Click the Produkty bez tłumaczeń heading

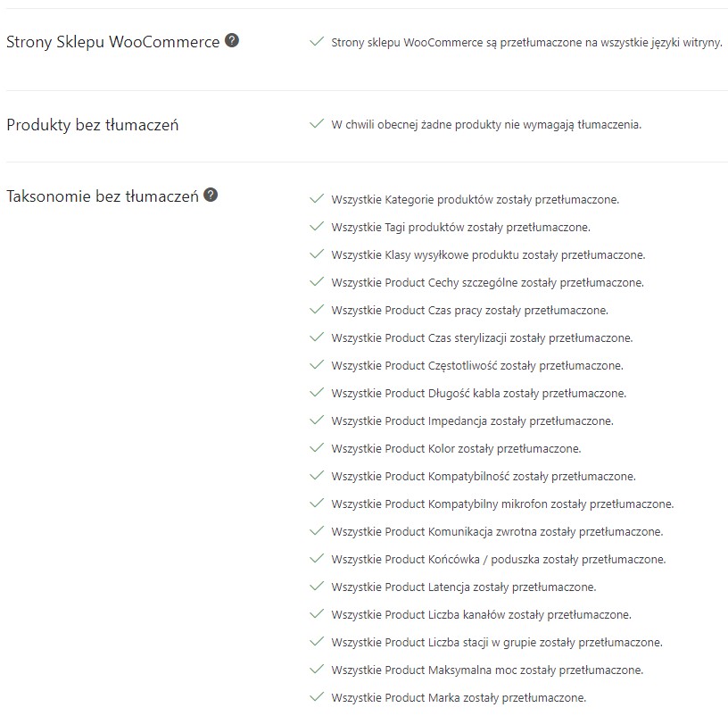93,125
